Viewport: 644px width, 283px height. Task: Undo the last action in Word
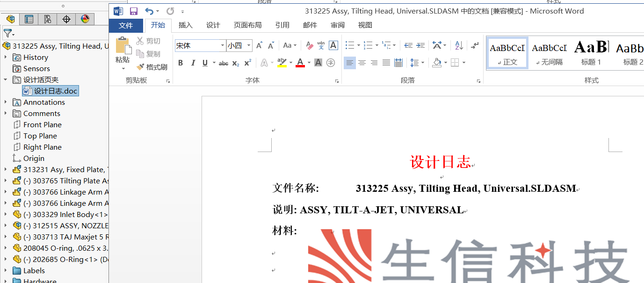(x=149, y=11)
